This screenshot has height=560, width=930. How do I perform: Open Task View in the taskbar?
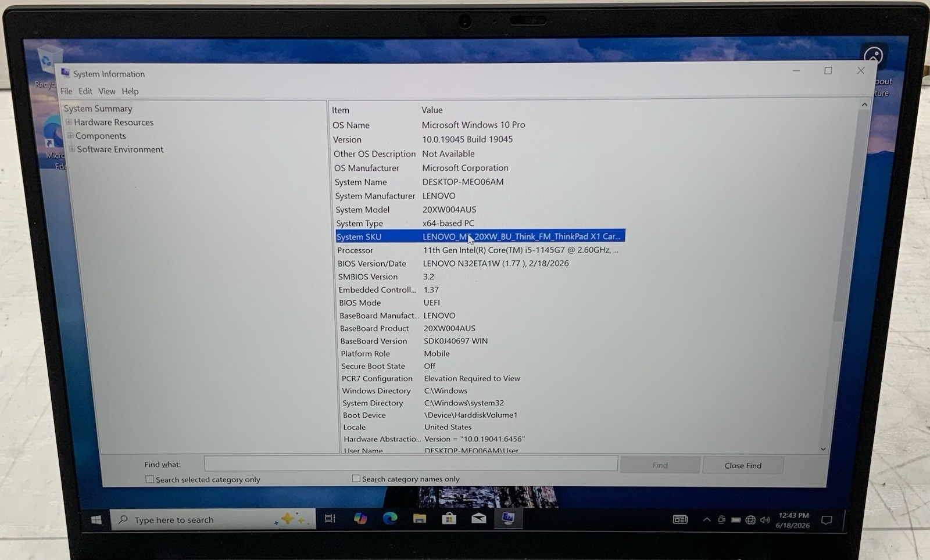(x=330, y=519)
